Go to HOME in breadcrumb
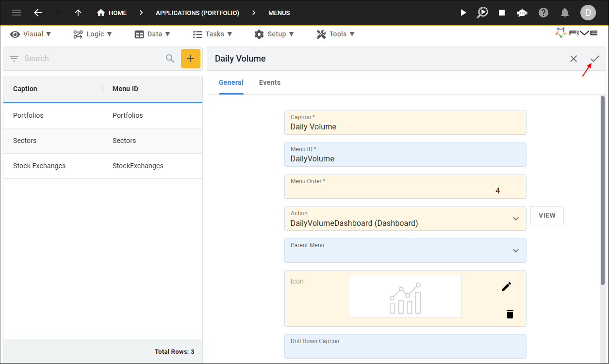The image size is (609, 364). pos(112,13)
